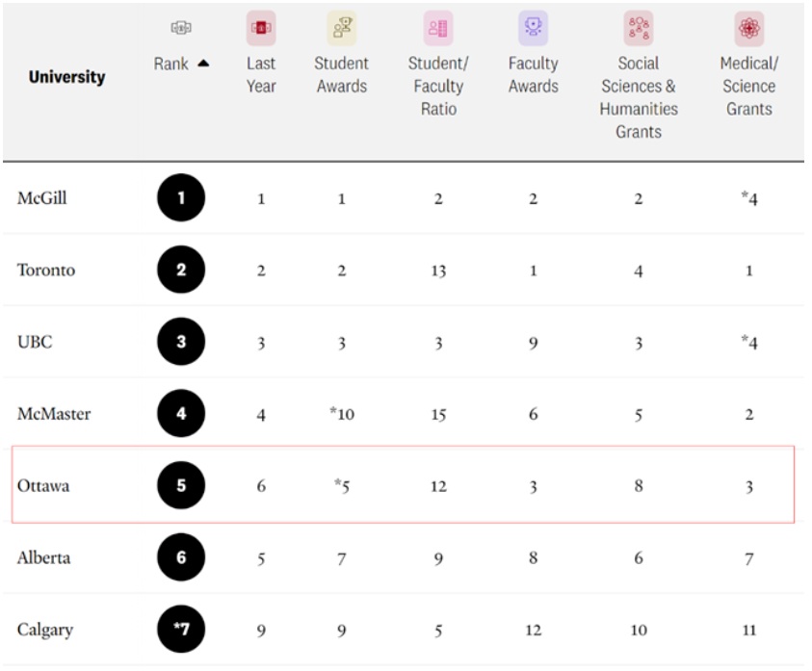The width and height of the screenshot is (812, 671).
Task: Sort by Faculty Awards header text
Action: coord(533,74)
